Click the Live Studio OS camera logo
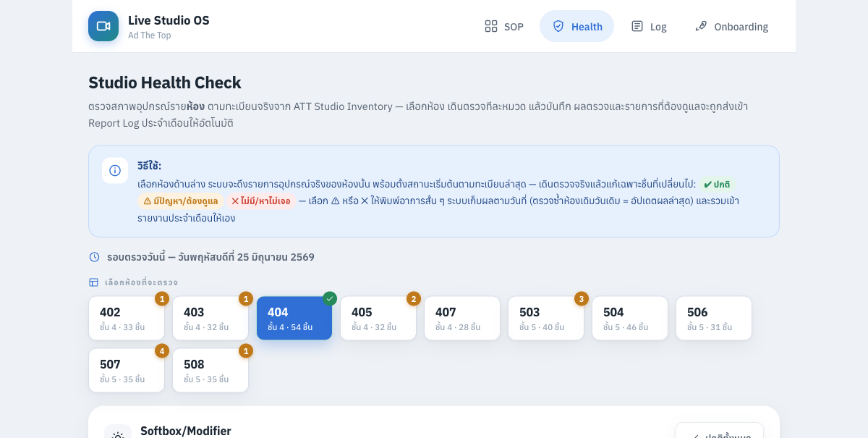 pyautogui.click(x=103, y=26)
